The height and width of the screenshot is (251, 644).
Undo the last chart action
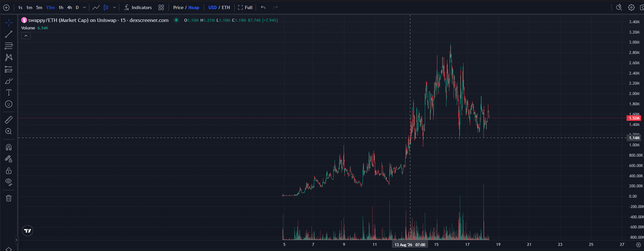(263, 8)
